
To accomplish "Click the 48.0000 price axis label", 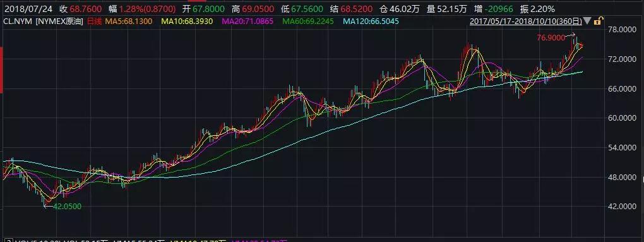I will pos(623,177).
